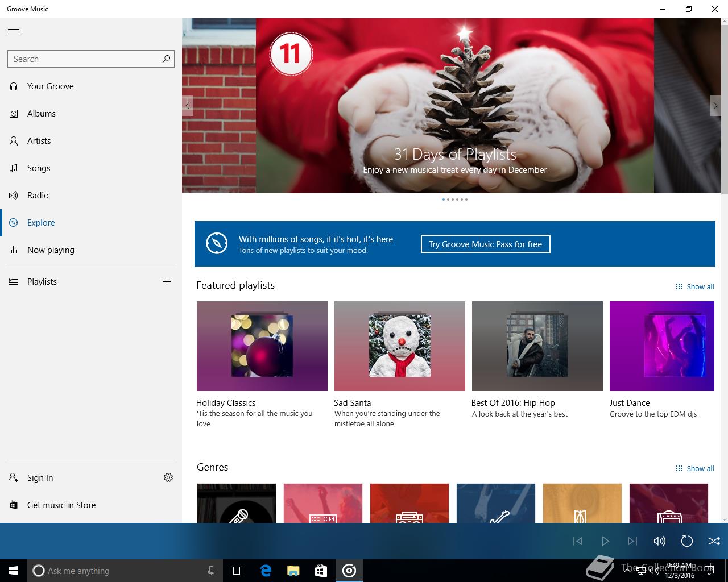Open Windows Store from taskbar
This screenshot has height=582, width=728.
coord(321,571)
